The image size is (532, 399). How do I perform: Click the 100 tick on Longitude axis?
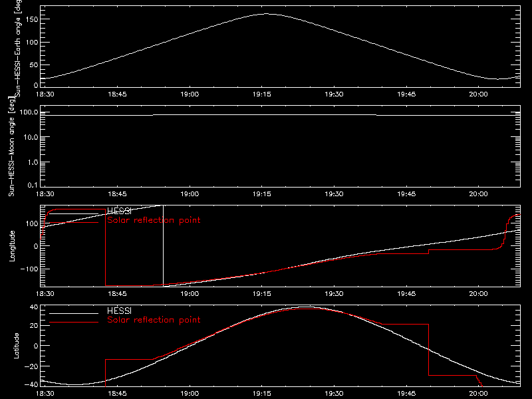tap(31, 223)
